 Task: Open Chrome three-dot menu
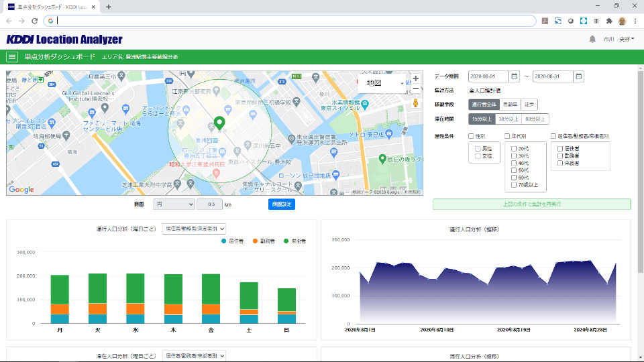pos(635,21)
